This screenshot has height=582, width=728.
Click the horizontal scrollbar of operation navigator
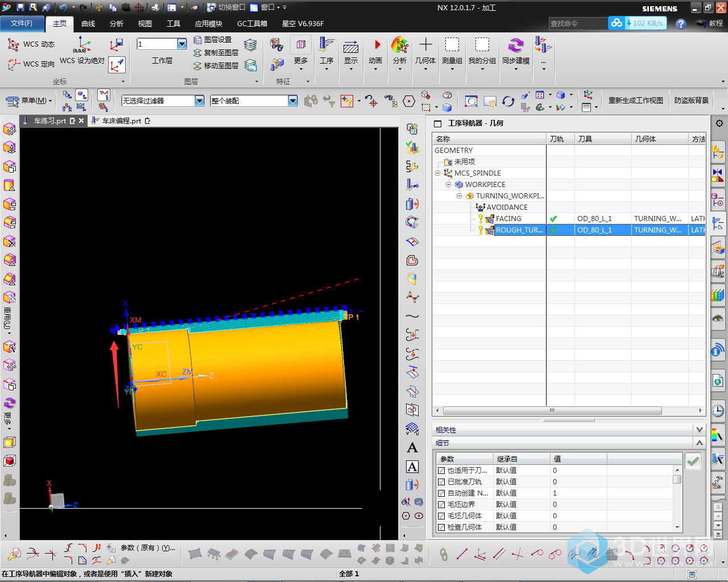point(552,410)
